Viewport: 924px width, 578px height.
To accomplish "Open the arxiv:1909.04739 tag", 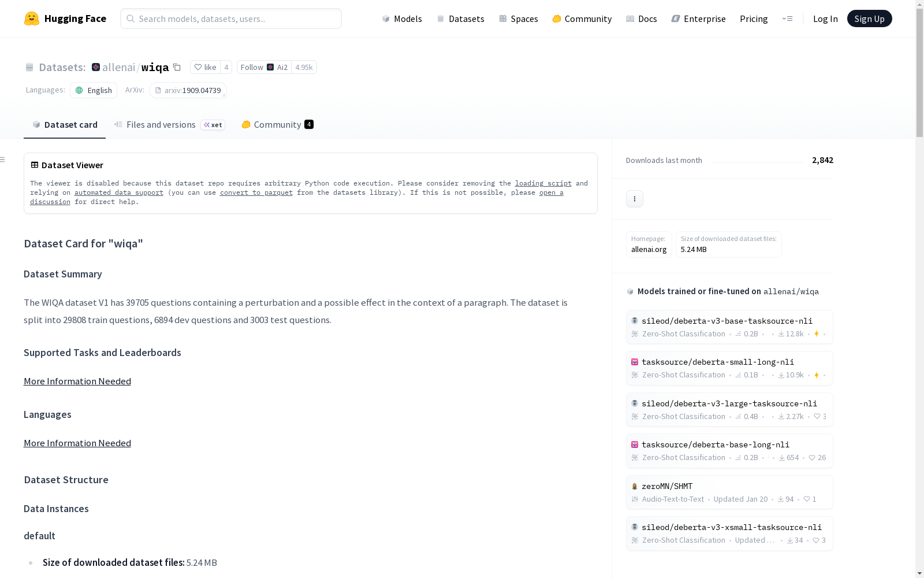I will 188,90.
